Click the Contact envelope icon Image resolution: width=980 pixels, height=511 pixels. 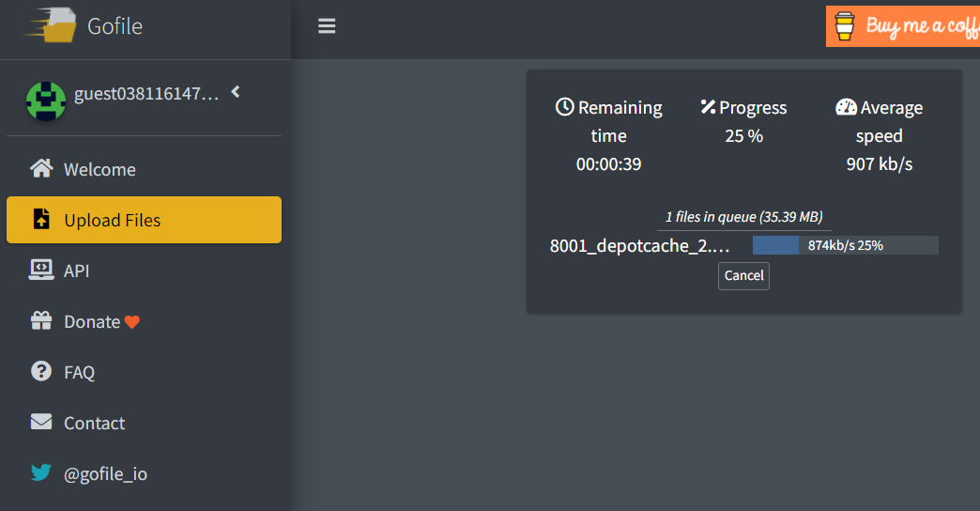41,423
